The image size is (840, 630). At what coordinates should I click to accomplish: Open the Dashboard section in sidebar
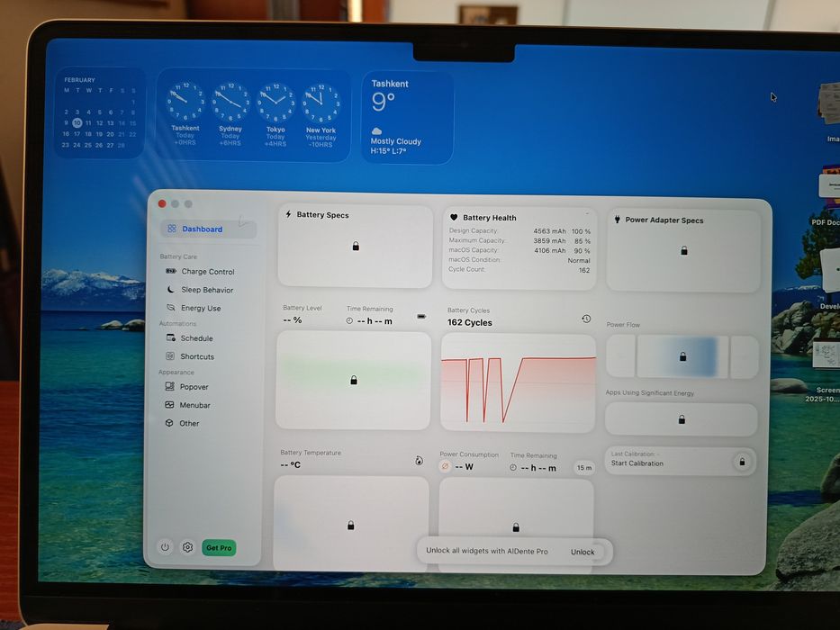click(x=208, y=229)
